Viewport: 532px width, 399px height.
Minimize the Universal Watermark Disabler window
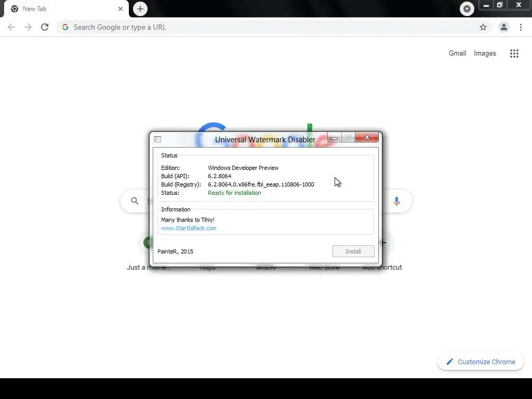(335, 137)
